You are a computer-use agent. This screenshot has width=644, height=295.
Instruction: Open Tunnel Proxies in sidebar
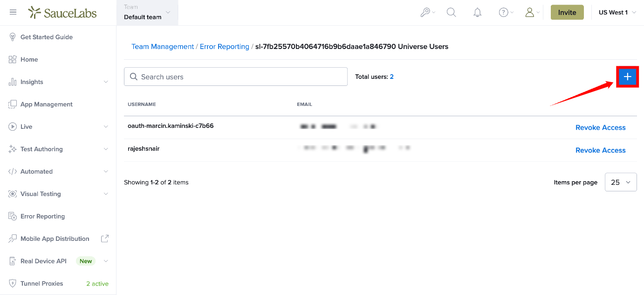(x=42, y=284)
